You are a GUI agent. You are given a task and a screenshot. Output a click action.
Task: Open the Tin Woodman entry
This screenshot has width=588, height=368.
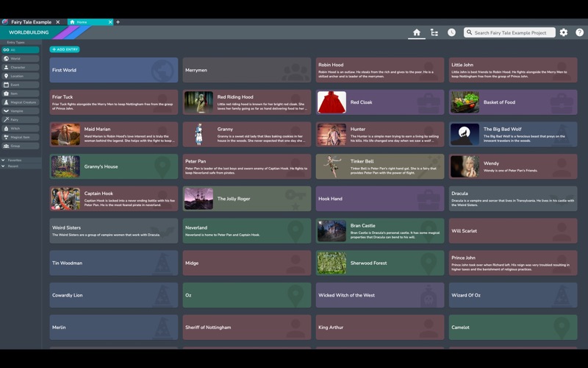(x=114, y=263)
